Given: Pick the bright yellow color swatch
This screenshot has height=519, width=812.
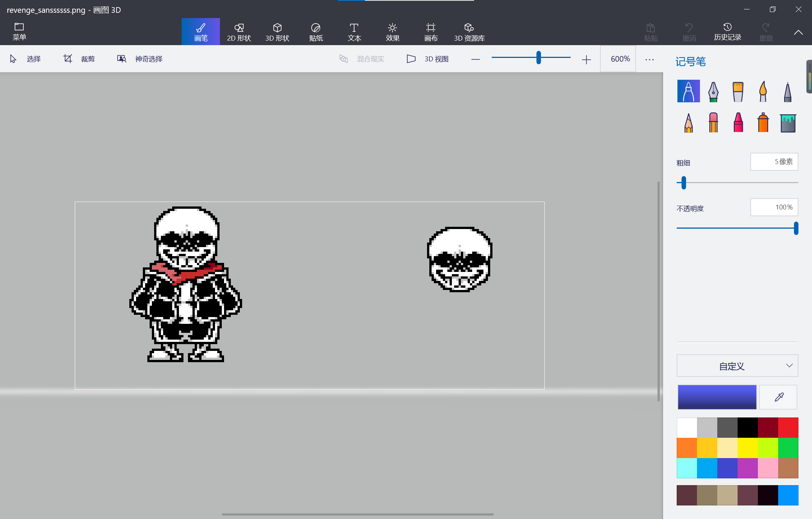Looking at the screenshot, I should coord(748,448).
